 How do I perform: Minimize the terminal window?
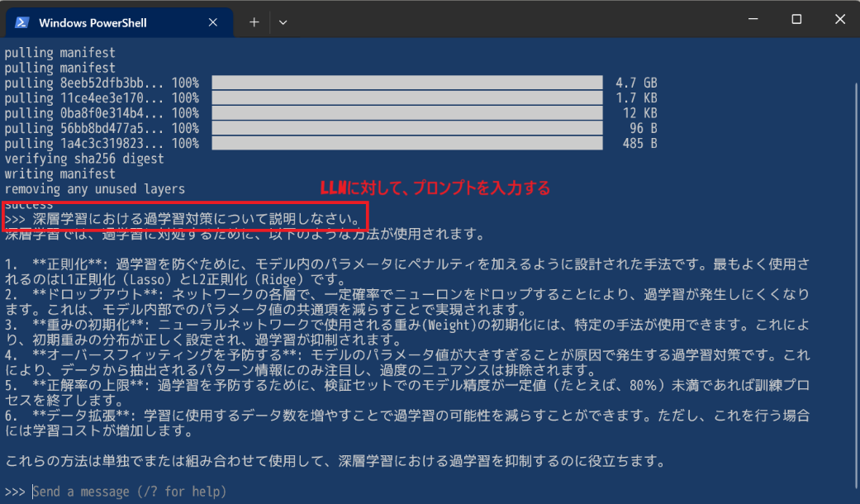point(753,19)
